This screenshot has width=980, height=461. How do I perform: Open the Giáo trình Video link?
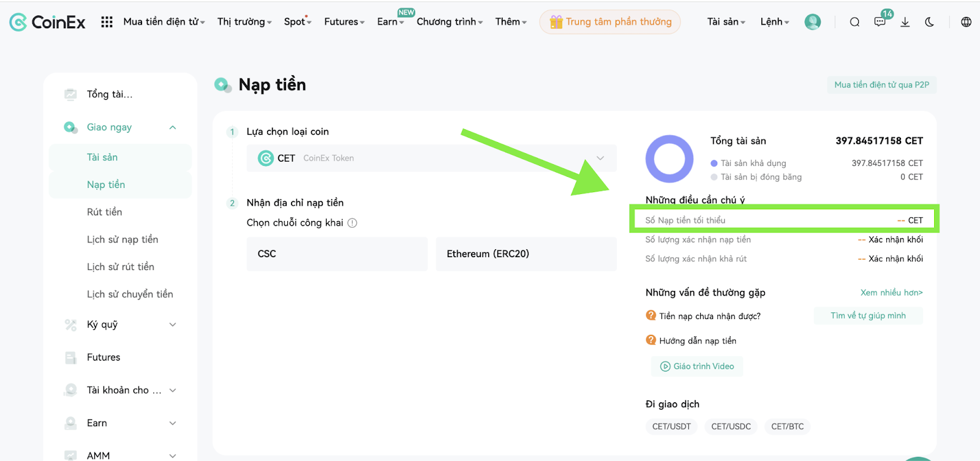697,366
